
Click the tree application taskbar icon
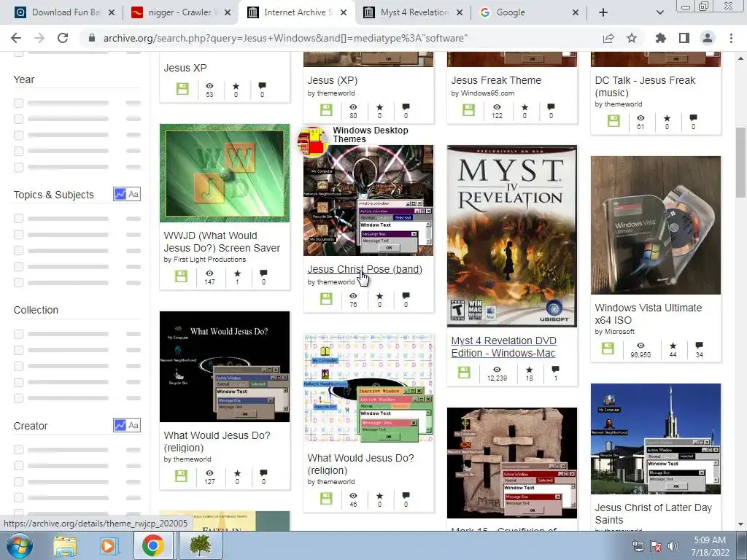point(200,546)
